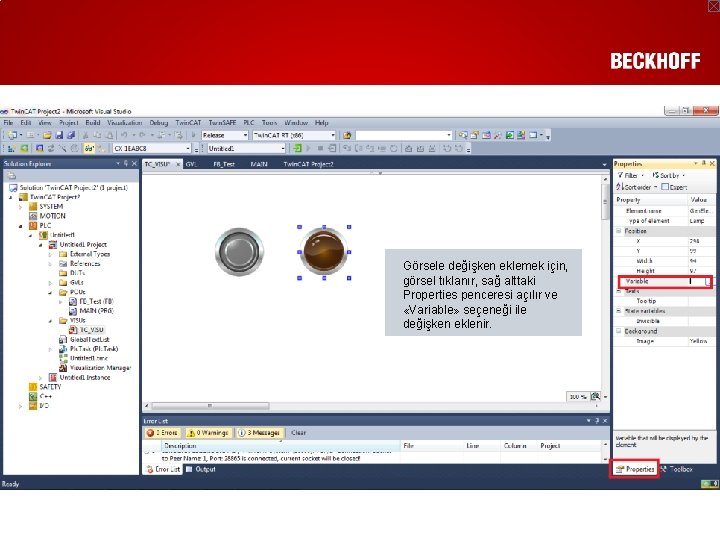
Task: Expand the I/O tree node
Action: [x=20, y=406]
